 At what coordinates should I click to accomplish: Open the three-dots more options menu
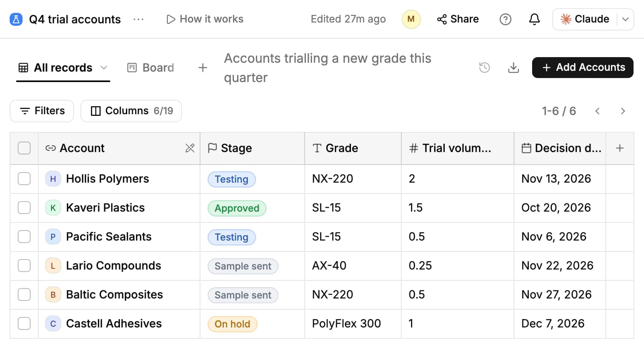click(x=138, y=19)
